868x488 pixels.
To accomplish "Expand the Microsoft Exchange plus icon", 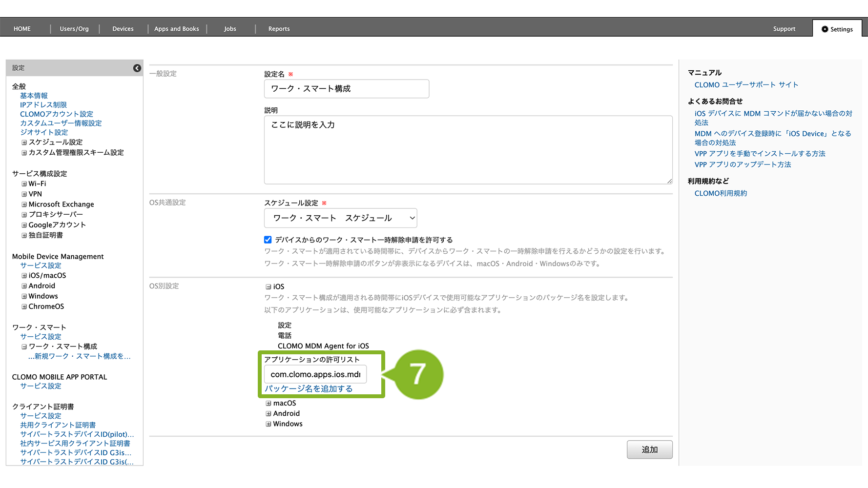I will pos(24,204).
